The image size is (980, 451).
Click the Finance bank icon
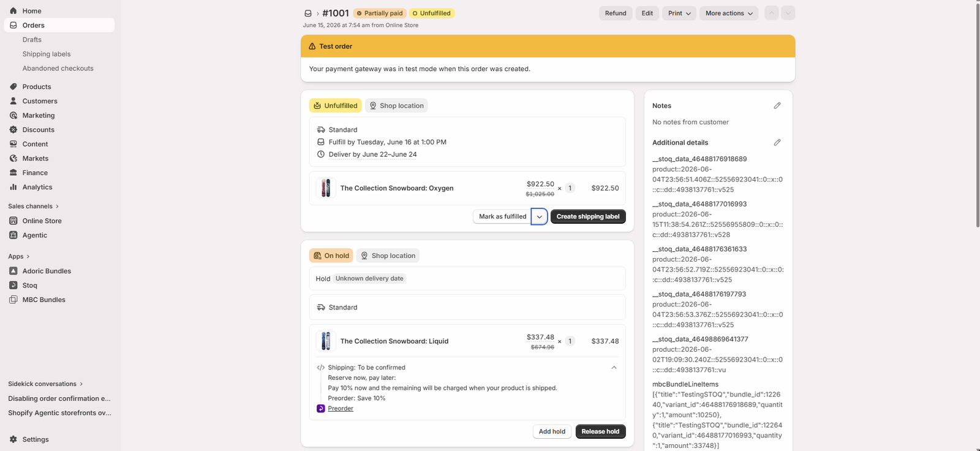(13, 173)
